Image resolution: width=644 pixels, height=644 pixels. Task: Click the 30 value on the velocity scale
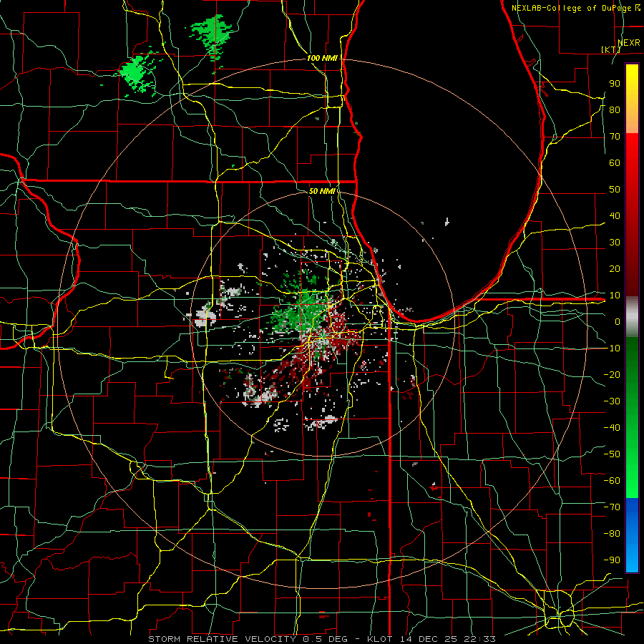(615, 243)
